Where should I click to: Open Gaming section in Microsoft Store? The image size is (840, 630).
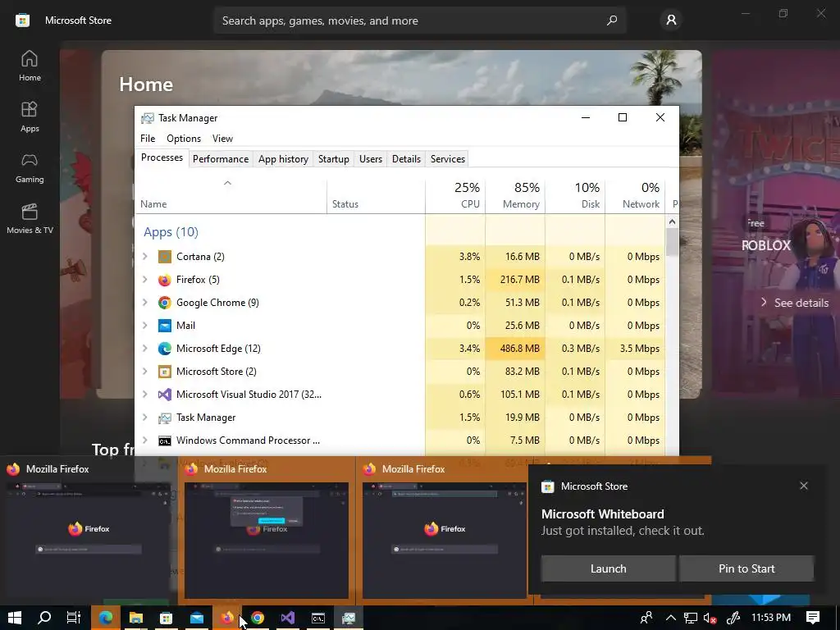[30, 168]
